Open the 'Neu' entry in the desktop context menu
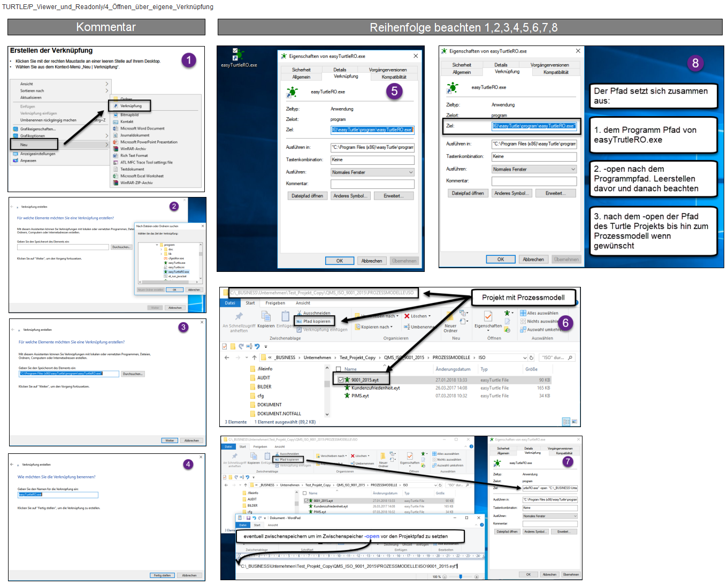The height and width of the screenshot is (585, 728). click(34, 145)
